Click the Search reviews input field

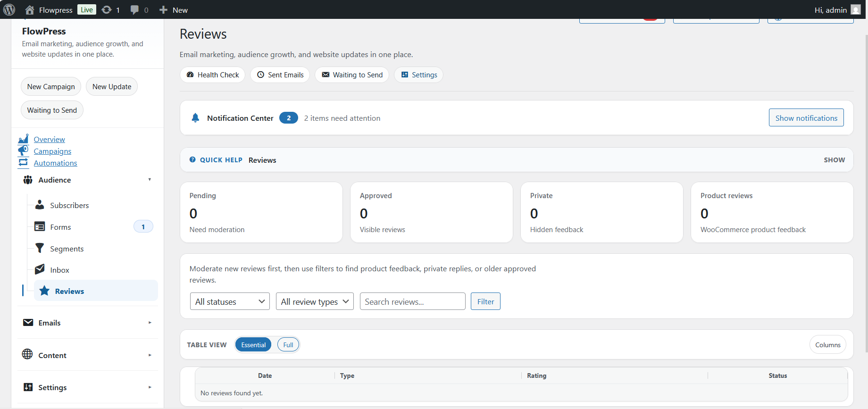pyautogui.click(x=413, y=301)
